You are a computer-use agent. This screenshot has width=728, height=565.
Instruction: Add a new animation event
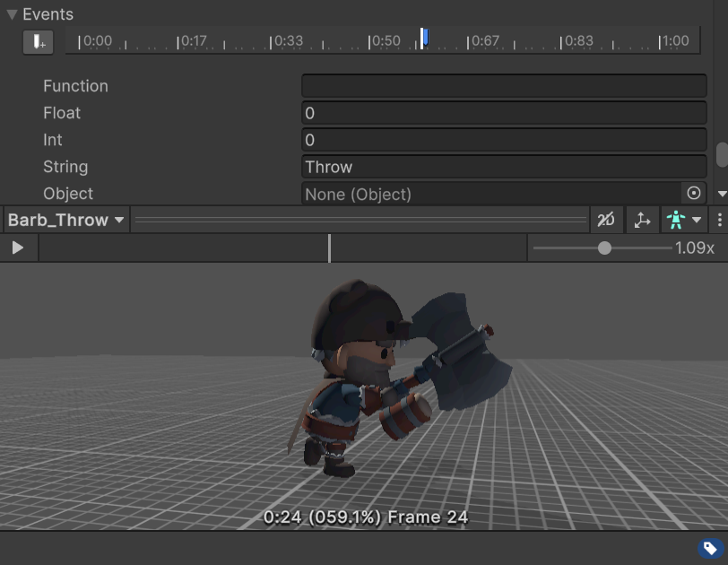tap(38, 42)
